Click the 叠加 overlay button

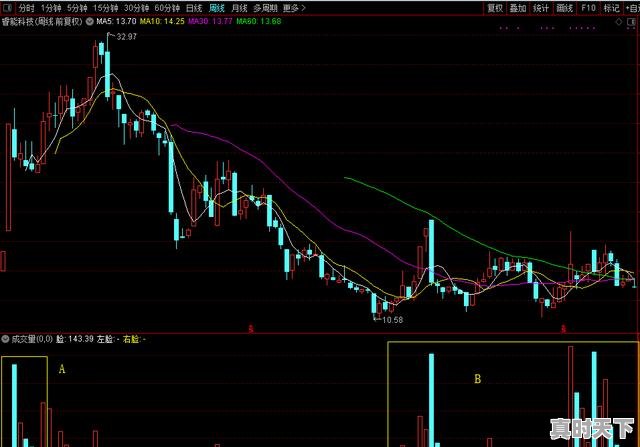click(517, 7)
